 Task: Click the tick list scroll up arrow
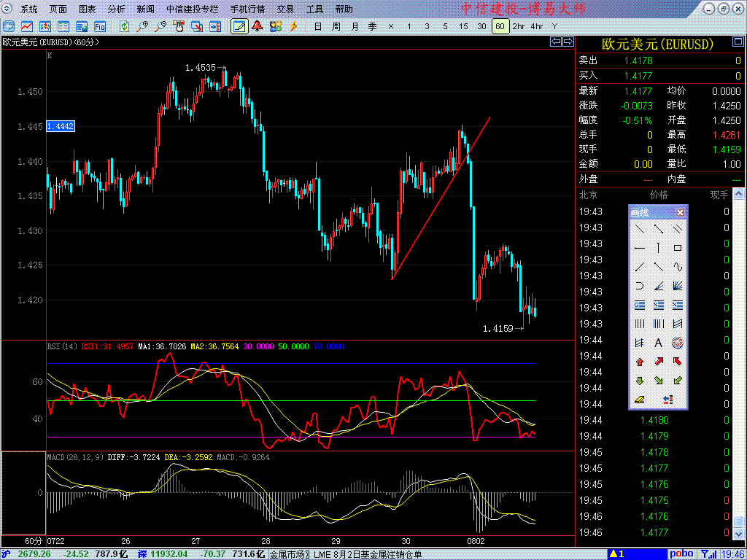click(x=738, y=193)
